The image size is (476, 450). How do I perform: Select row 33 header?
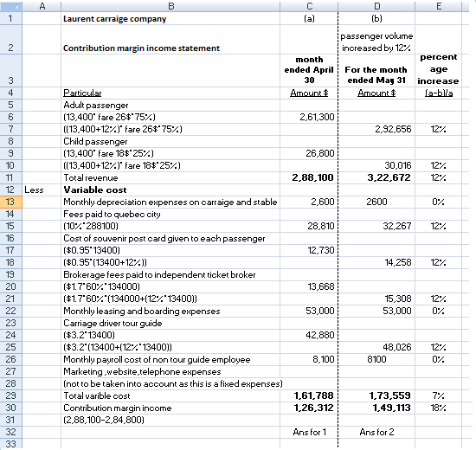pyautogui.click(x=11, y=444)
